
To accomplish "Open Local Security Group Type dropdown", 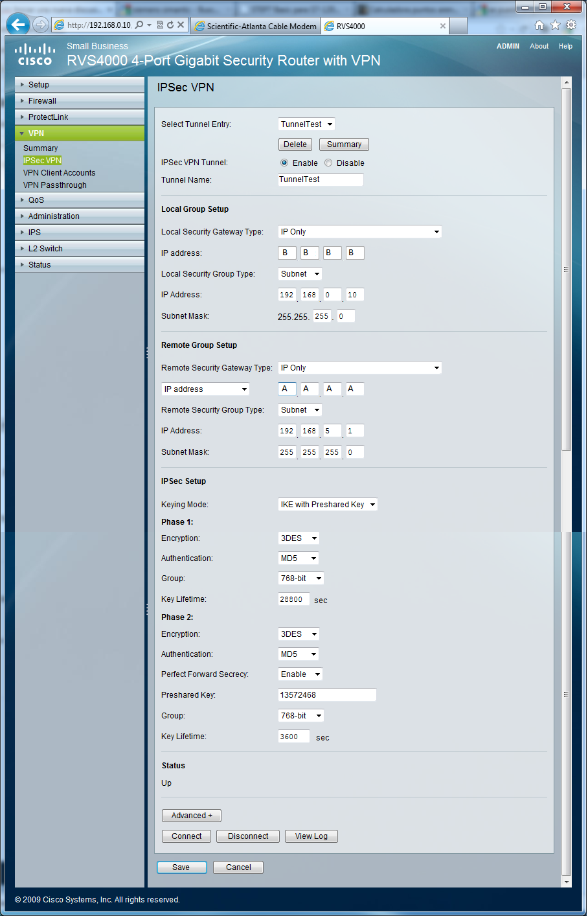I will pyautogui.click(x=300, y=274).
